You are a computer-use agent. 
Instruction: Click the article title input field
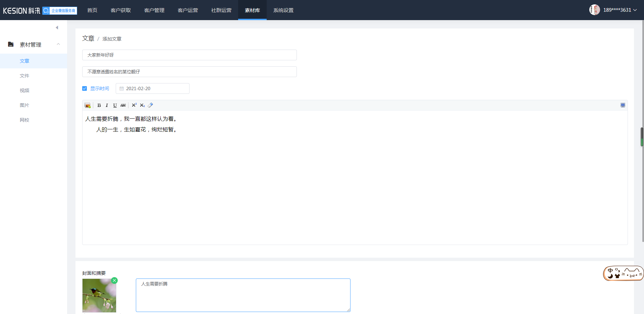tap(189, 55)
